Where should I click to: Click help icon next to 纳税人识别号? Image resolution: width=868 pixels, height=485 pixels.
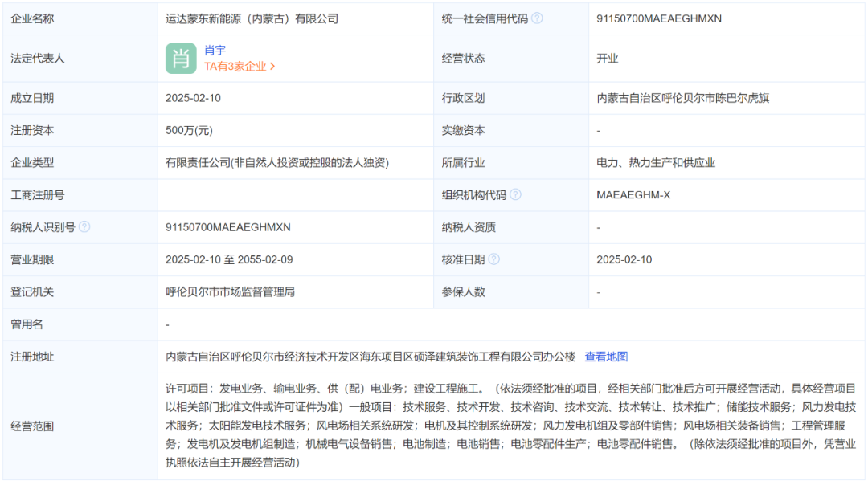tap(84, 226)
